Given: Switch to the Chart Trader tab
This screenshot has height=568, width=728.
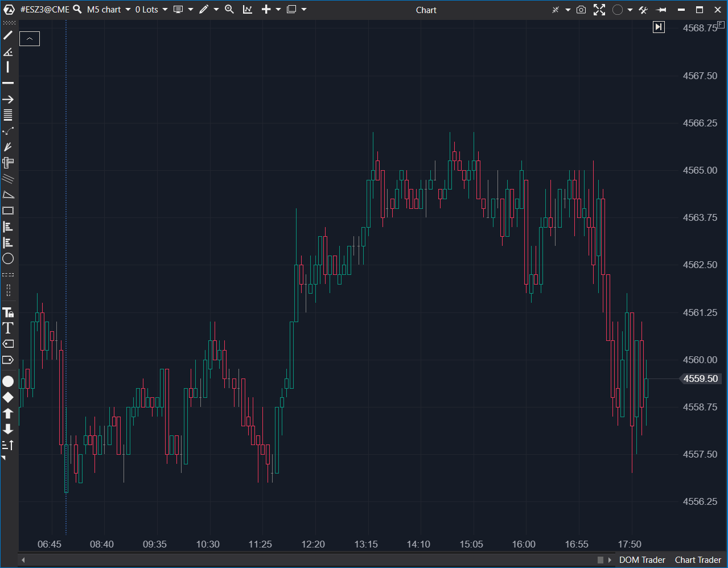Looking at the screenshot, I should (698, 560).
